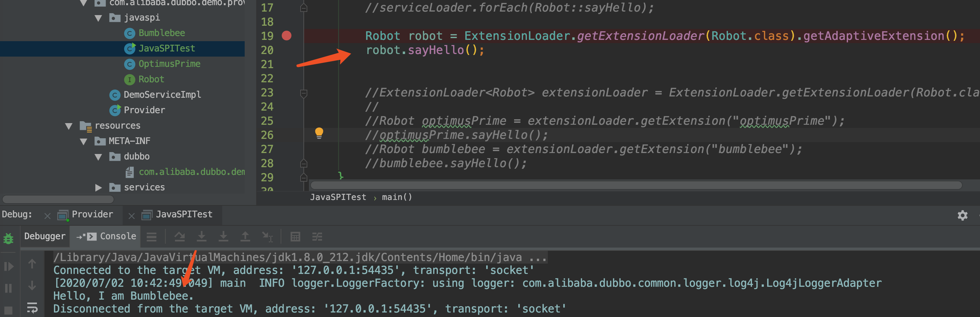980x317 pixels.
Task: Click the Force Step Into icon
Action: click(223, 237)
